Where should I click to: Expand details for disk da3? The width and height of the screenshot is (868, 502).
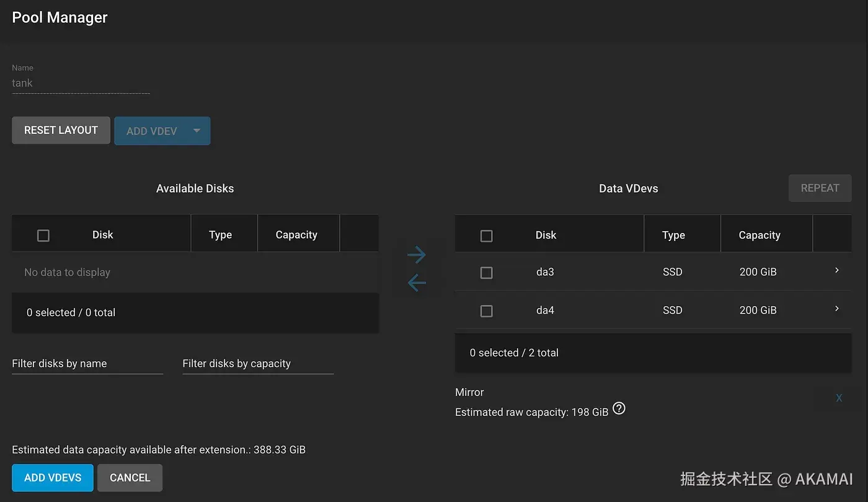coord(836,271)
